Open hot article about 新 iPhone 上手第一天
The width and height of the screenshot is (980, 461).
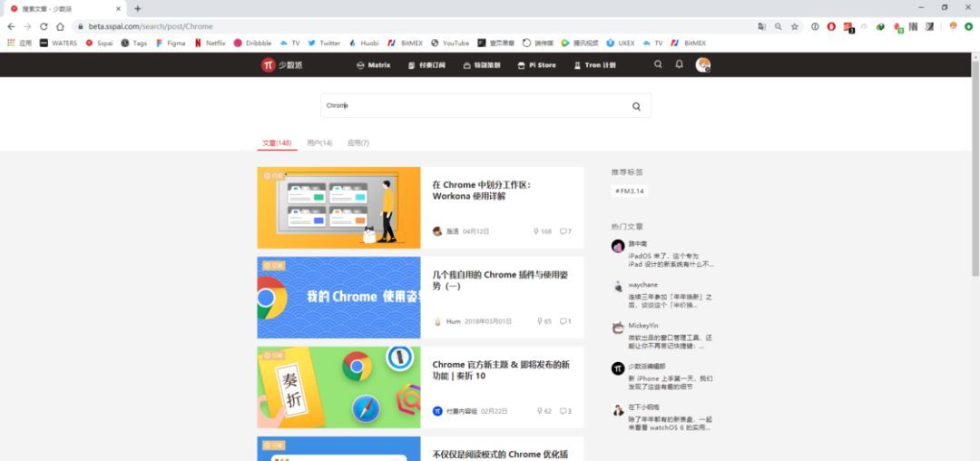[670, 382]
